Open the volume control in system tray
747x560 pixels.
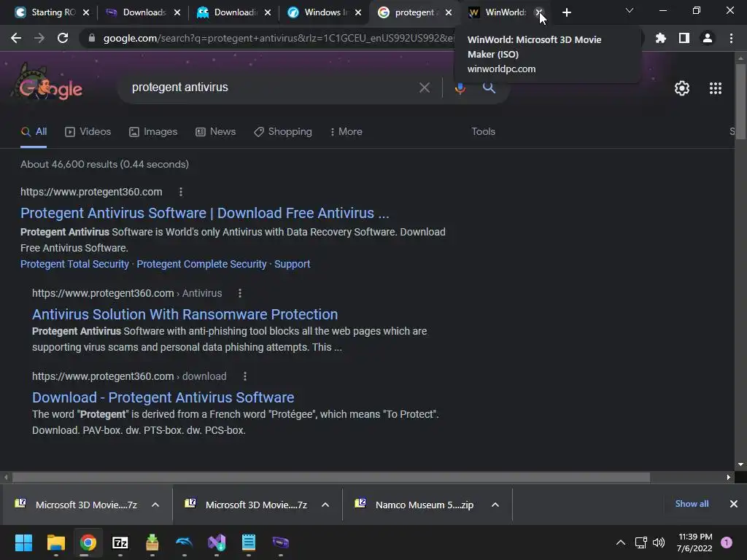[x=659, y=542]
